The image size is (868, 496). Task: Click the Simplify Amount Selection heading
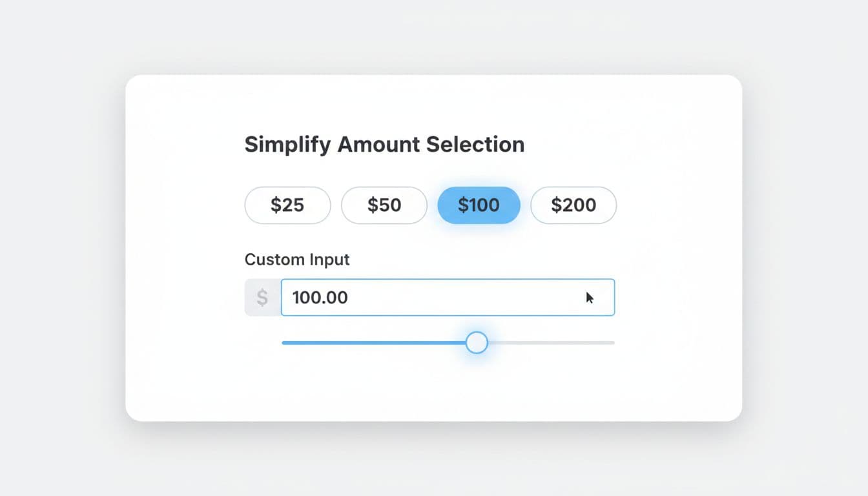pos(384,144)
